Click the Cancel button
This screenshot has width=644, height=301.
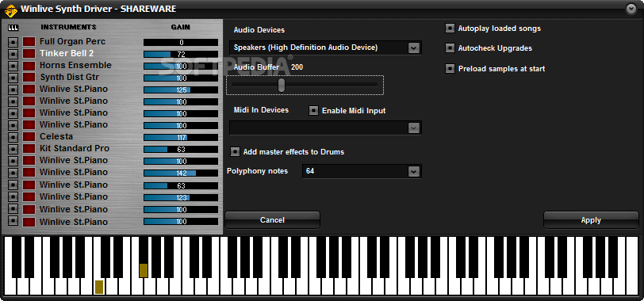(272, 219)
